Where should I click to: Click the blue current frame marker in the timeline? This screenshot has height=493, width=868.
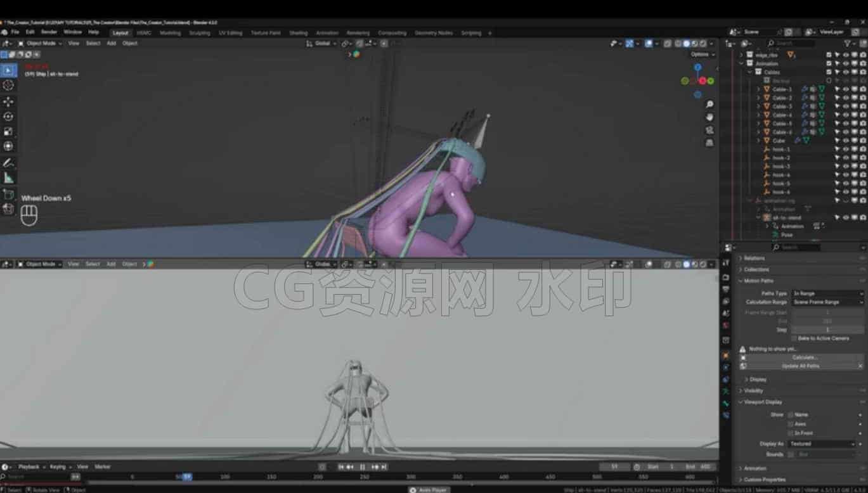tap(186, 477)
